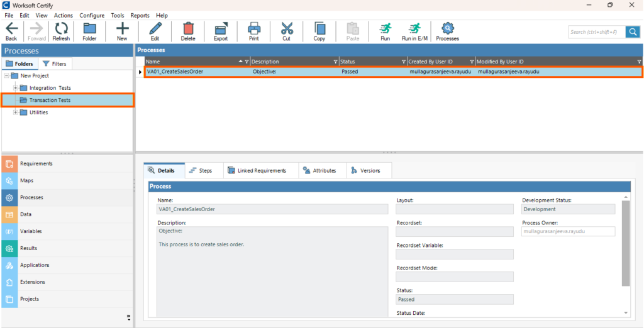The width and height of the screenshot is (644, 328).
Task: Open the Created By User ID filter
Action: coord(472,62)
